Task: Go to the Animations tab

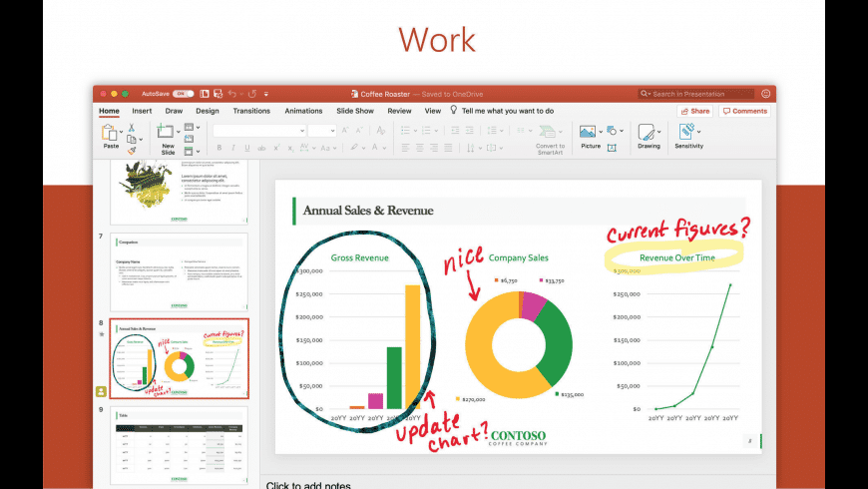Action: point(303,111)
